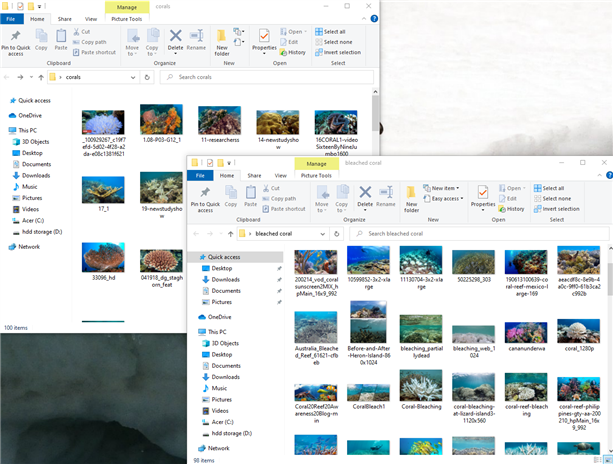Viewport: 613px width, 464px height.
Task: Collapse the ribbon in bleached coral window
Action: (x=600, y=175)
